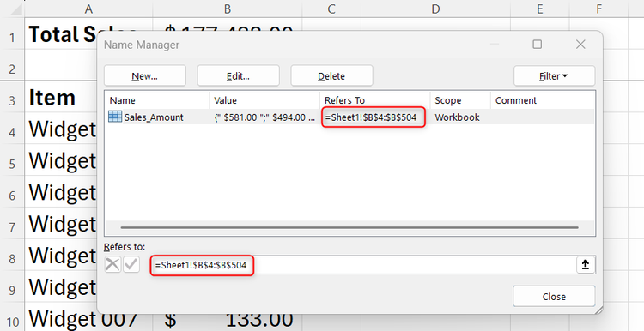Screen dimensions: 644x331
Task: Click the Widget cell in row 8
Action: click(61, 256)
